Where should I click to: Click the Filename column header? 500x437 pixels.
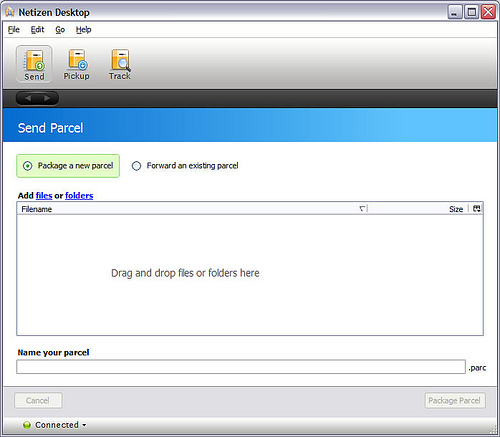coord(193,209)
